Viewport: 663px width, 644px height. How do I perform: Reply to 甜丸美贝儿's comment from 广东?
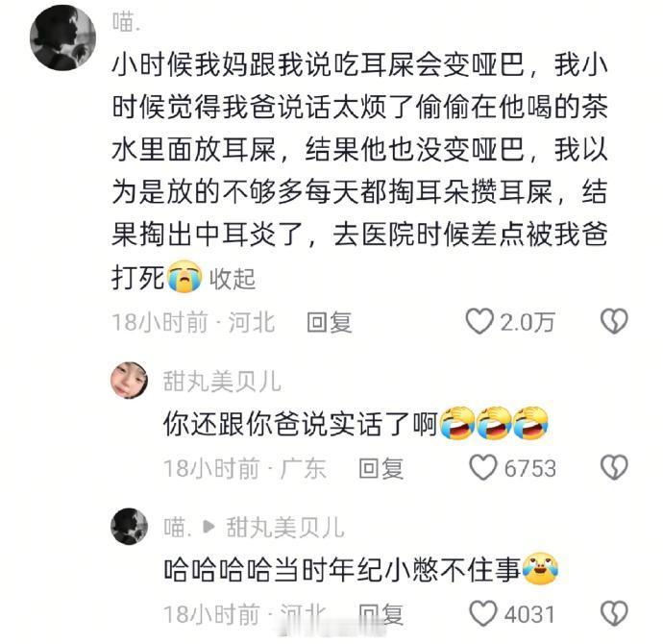(381, 468)
